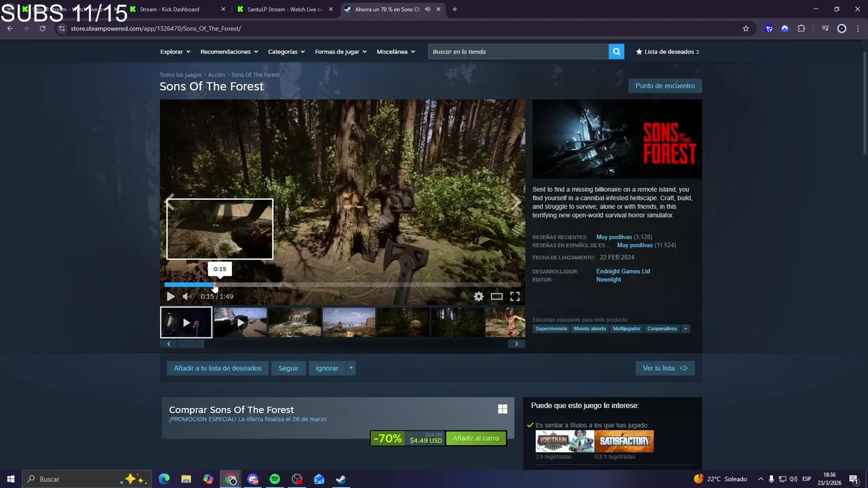Click 'Añadir al carro' button
The height and width of the screenshot is (488, 868).
coord(475,439)
